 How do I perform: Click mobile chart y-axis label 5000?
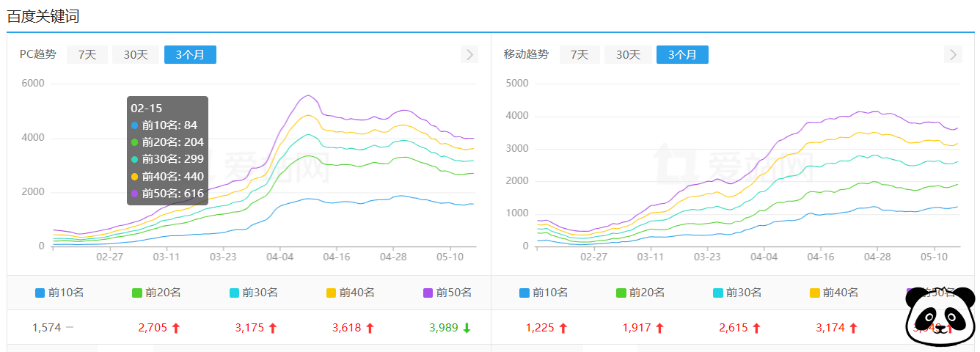tap(517, 84)
